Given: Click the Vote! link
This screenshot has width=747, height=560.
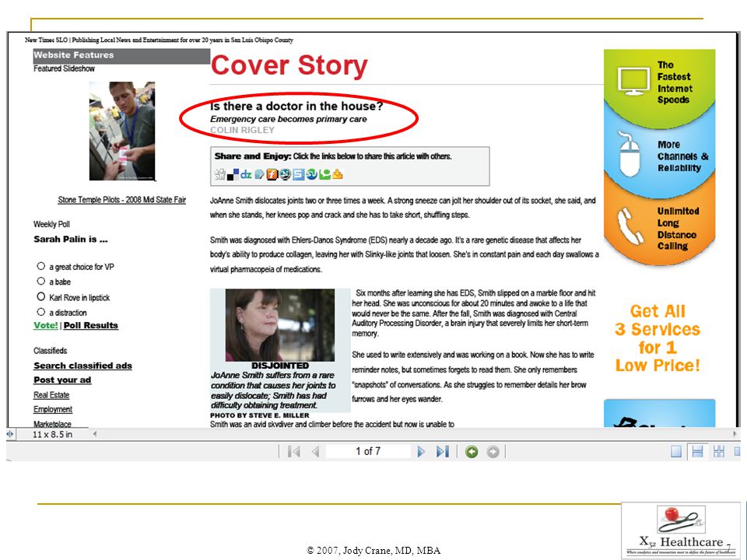Looking at the screenshot, I should [46, 325].
